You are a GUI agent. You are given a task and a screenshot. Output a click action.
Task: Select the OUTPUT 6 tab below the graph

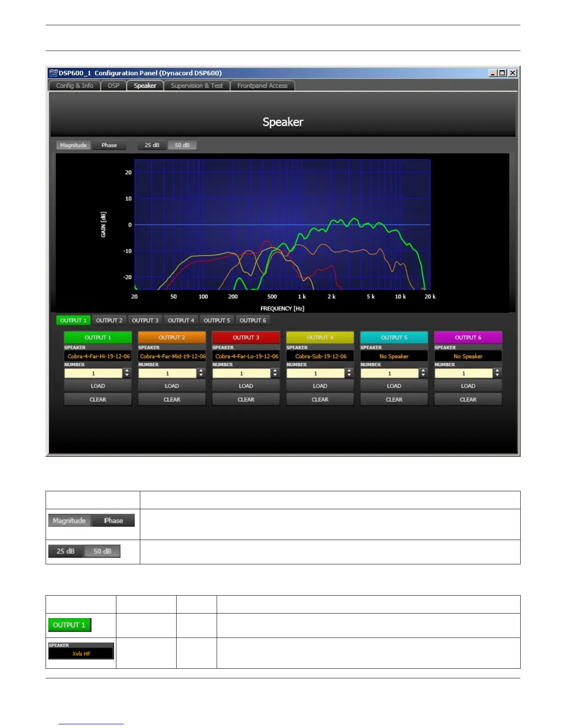[x=253, y=320]
